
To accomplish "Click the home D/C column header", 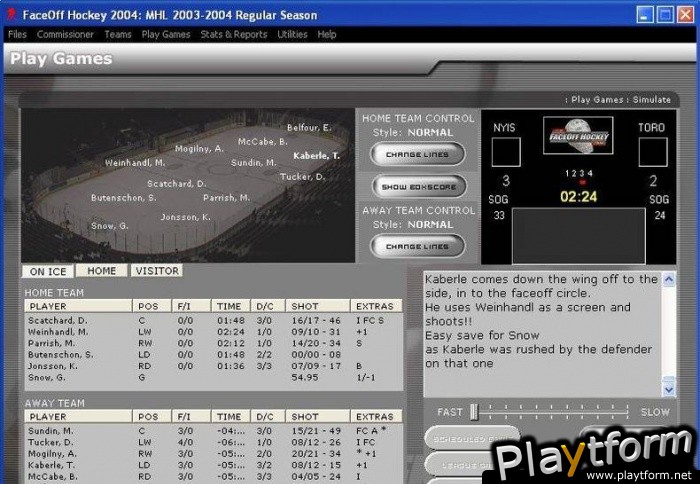I will [268, 306].
